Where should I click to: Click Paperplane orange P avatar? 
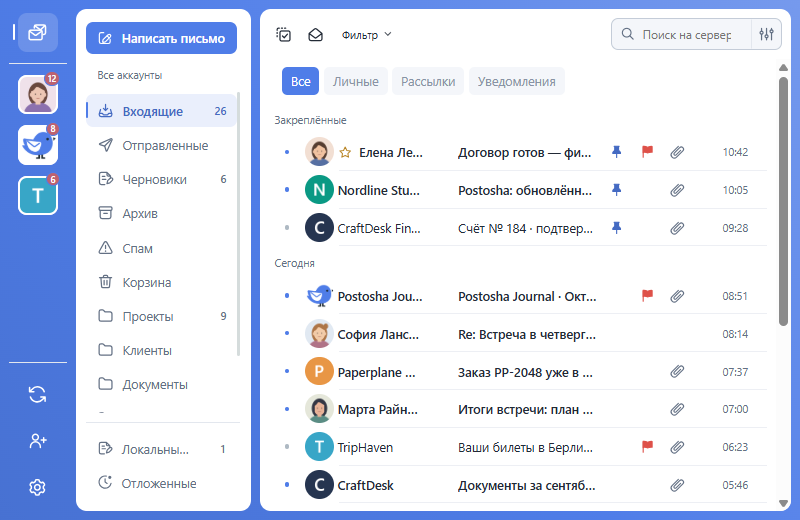319,372
